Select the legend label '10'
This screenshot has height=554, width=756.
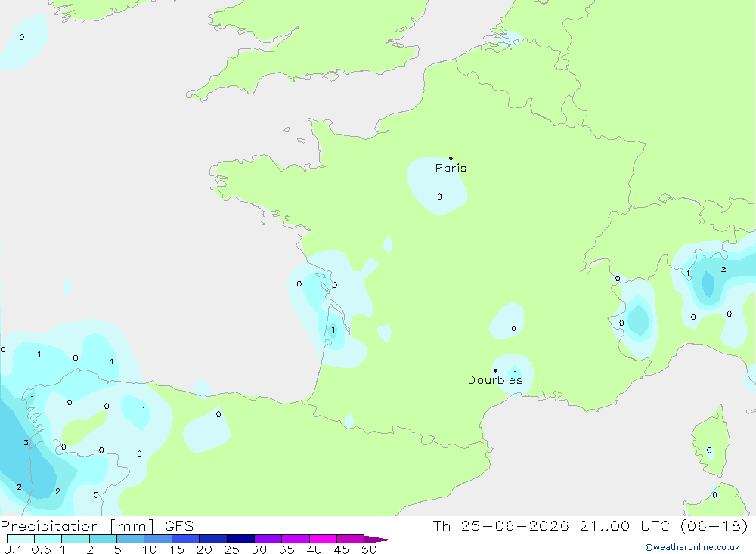tap(150, 549)
